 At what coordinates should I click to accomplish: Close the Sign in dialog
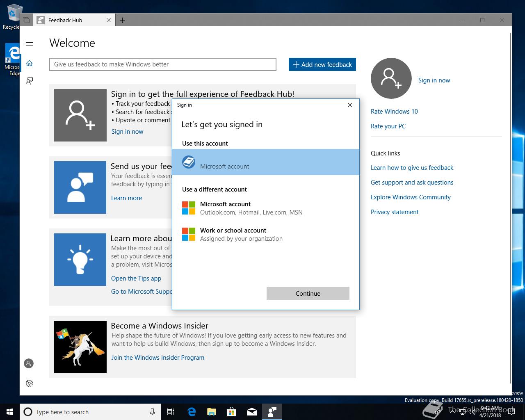(x=350, y=105)
